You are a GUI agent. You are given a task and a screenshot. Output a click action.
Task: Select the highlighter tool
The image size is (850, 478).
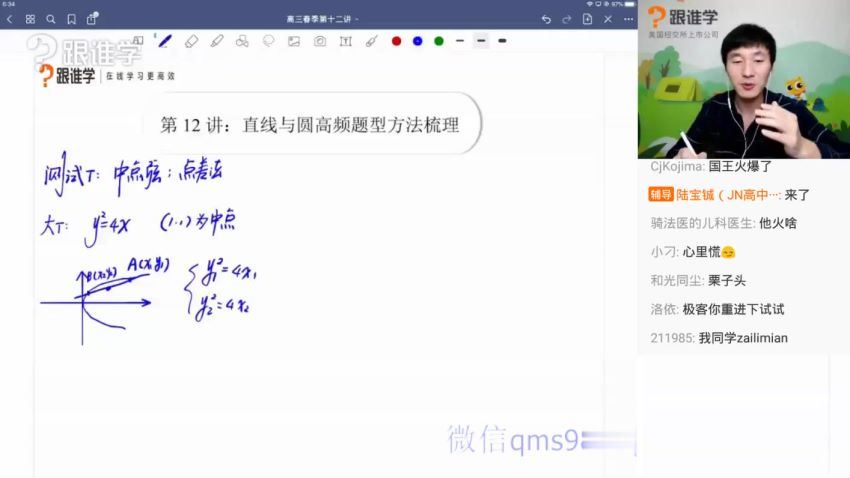pyautogui.click(x=217, y=41)
